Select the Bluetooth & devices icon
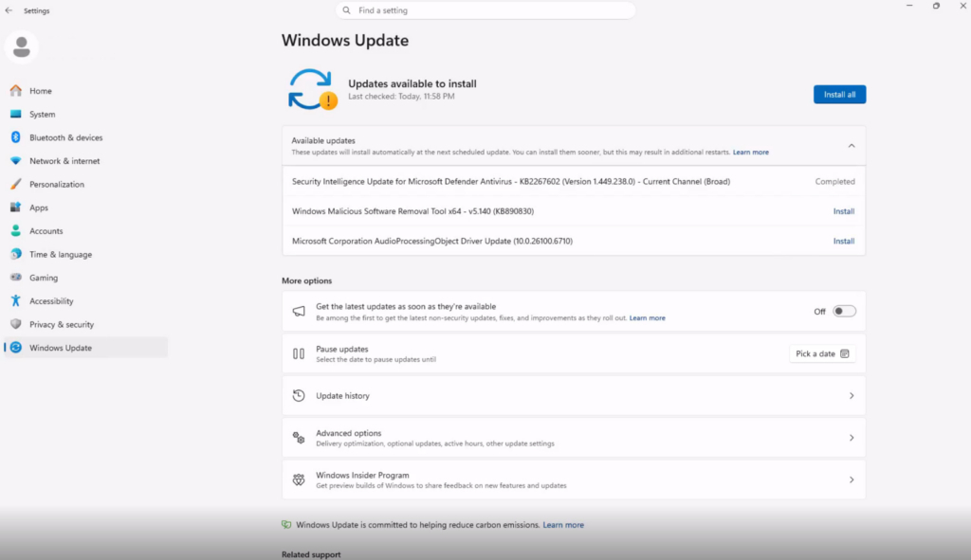Image resolution: width=971 pixels, height=560 pixels. click(x=17, y=137)
